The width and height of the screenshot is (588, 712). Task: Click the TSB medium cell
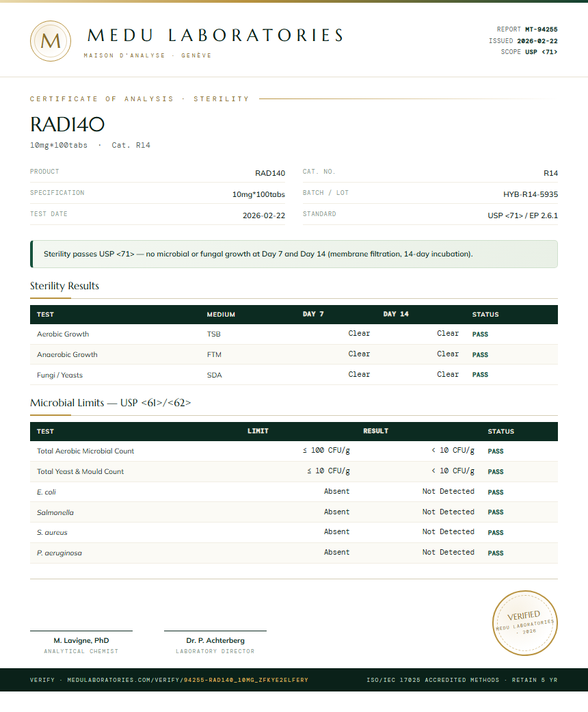coord(214,334)
